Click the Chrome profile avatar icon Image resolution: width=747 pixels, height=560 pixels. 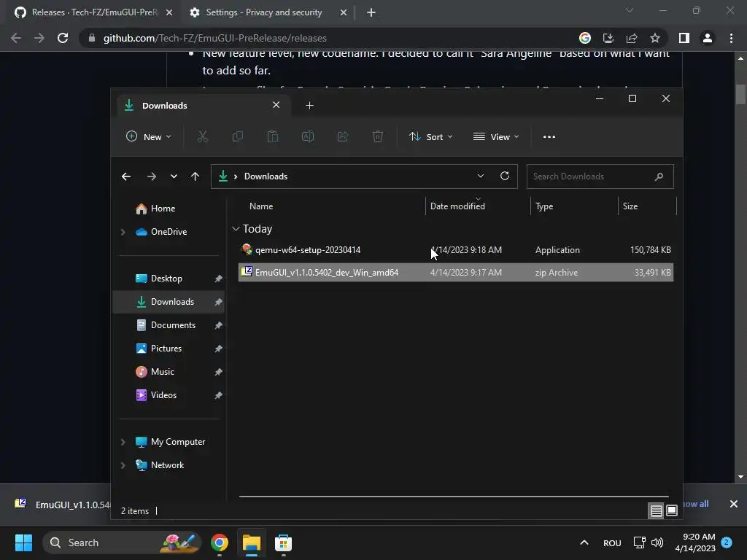pyautogui.click(x=708, y=38)
